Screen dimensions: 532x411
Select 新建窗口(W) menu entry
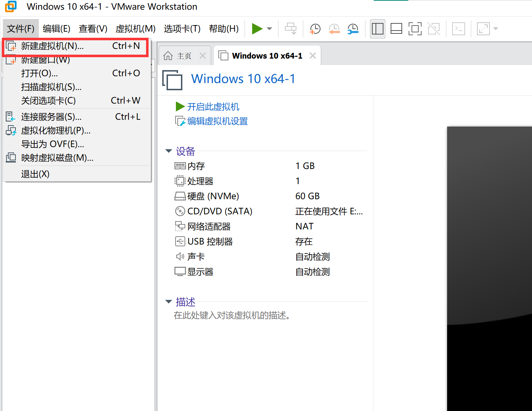77,60
